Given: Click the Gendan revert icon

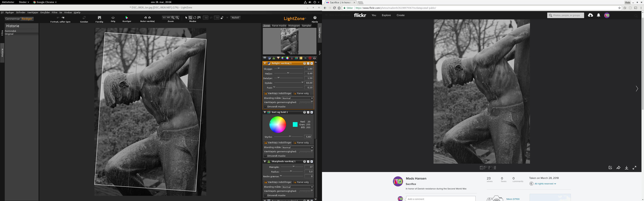Looking at the screenshot, I should tap(84, 18).
